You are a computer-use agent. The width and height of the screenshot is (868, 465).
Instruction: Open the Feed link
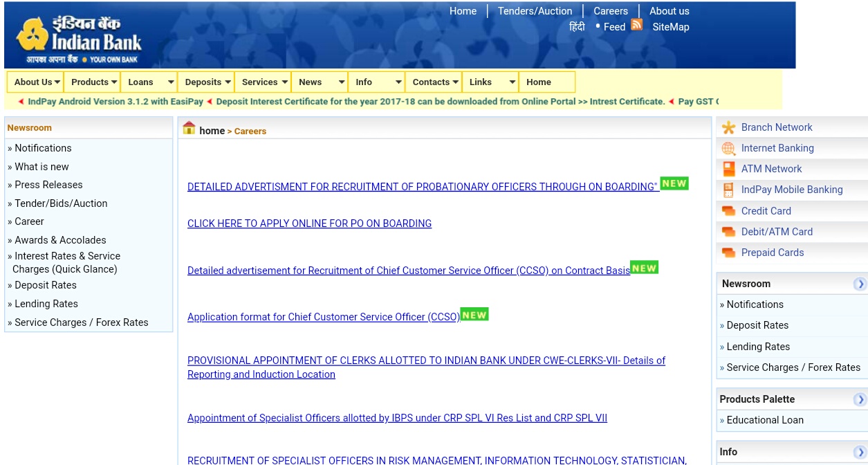tap(614, 27)
